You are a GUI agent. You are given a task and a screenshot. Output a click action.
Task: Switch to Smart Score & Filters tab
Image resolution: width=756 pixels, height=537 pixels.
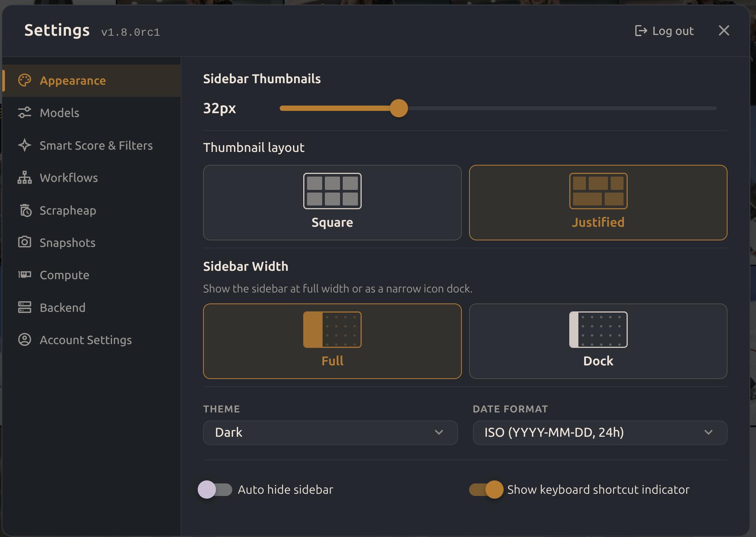point(91,145)
